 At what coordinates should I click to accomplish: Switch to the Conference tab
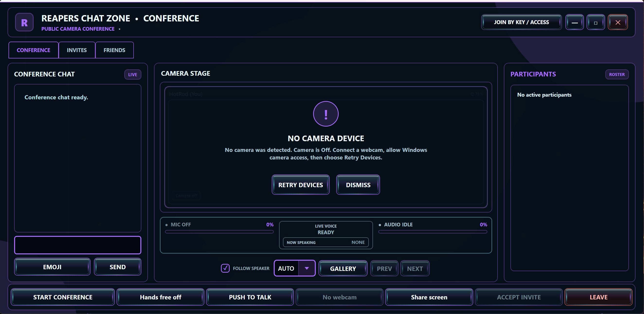click(34, 50)
